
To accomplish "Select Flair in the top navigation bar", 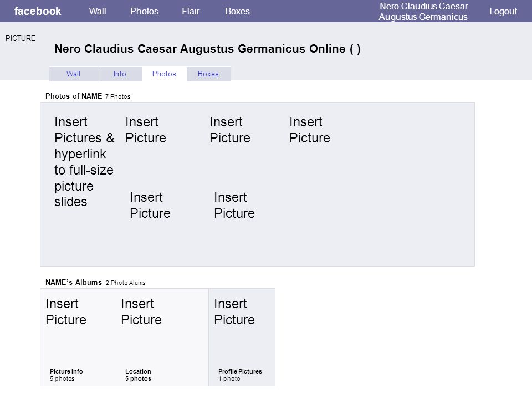I will (x=191, y=11).
